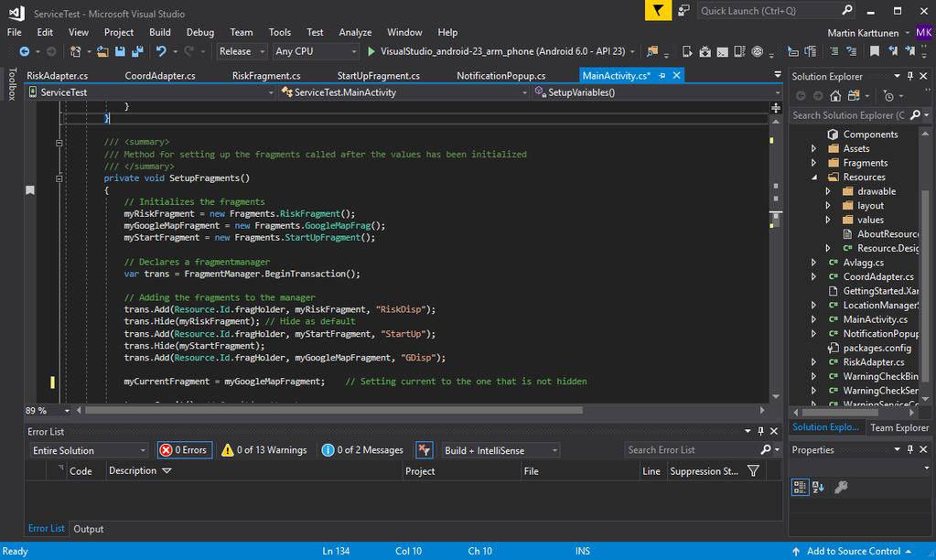Start debugging with the green play arrow
The height and width of the screenshot is (560, 936).
[371, 51]
